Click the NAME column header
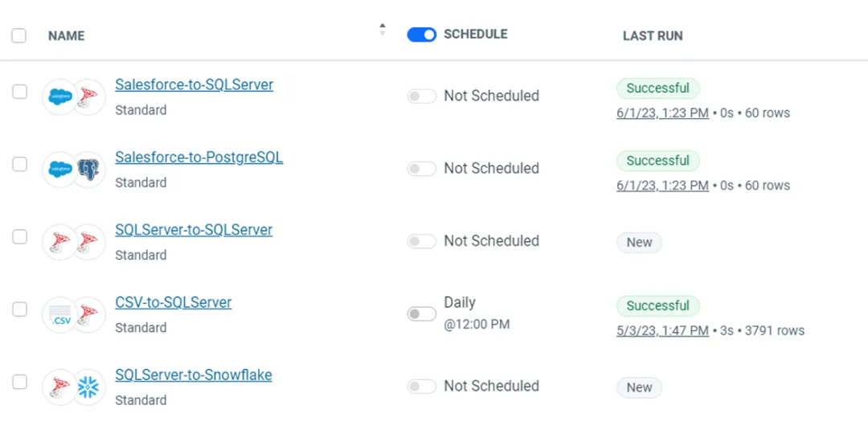The height and width of the screenshot is (422, 868). 66,35
